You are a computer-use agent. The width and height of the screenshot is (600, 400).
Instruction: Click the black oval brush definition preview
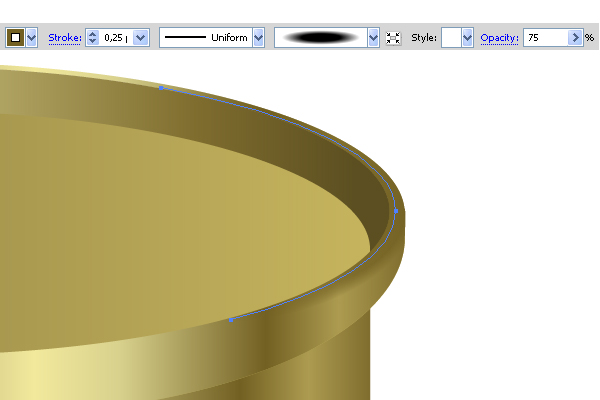321,38
